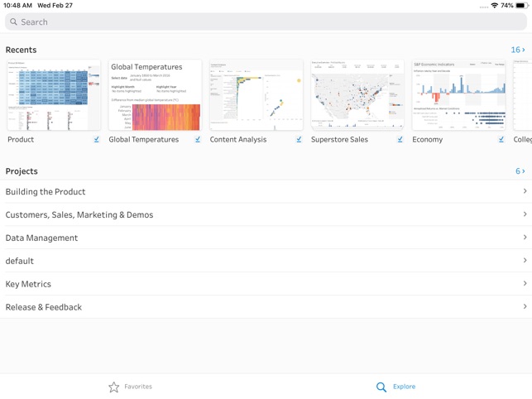Tap the 10:48 AM clock in status bar

click(x=17, y=6)
